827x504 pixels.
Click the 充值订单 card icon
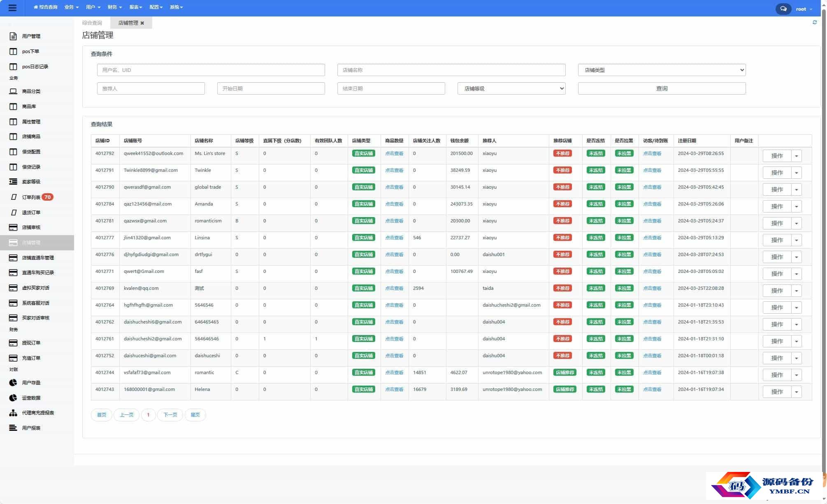13,358
